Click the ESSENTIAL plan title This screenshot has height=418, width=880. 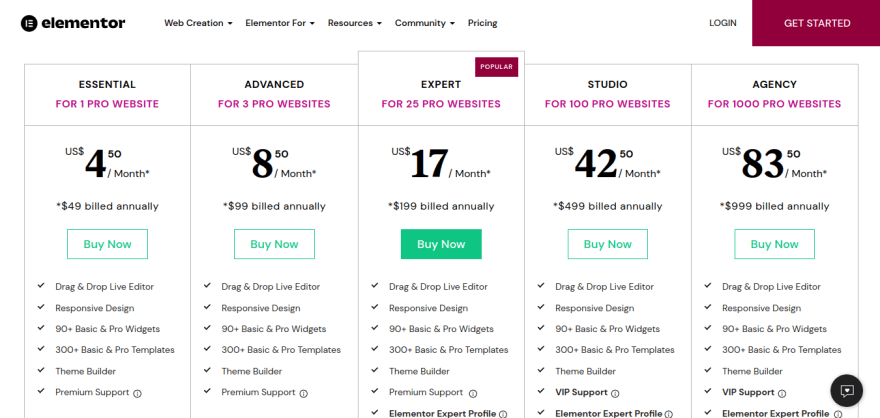point(107,85)
